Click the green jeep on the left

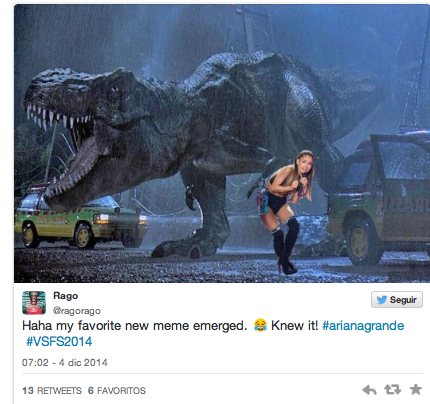[x=78, y=220]
